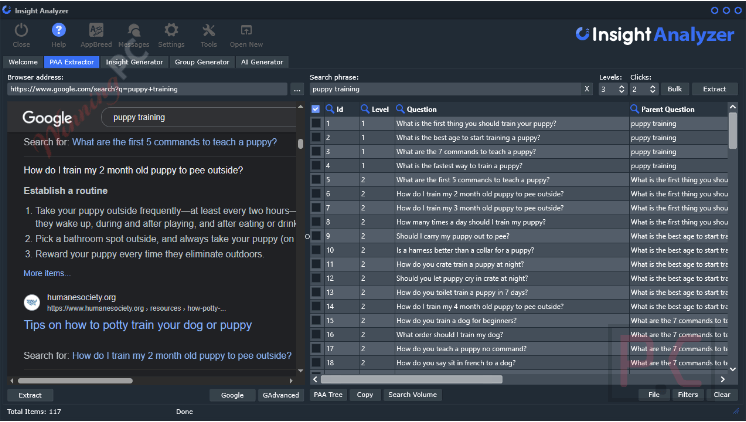Open the File button menu
Image resolution: width=746 pixels, height=422 pixels.
[654, 394]
